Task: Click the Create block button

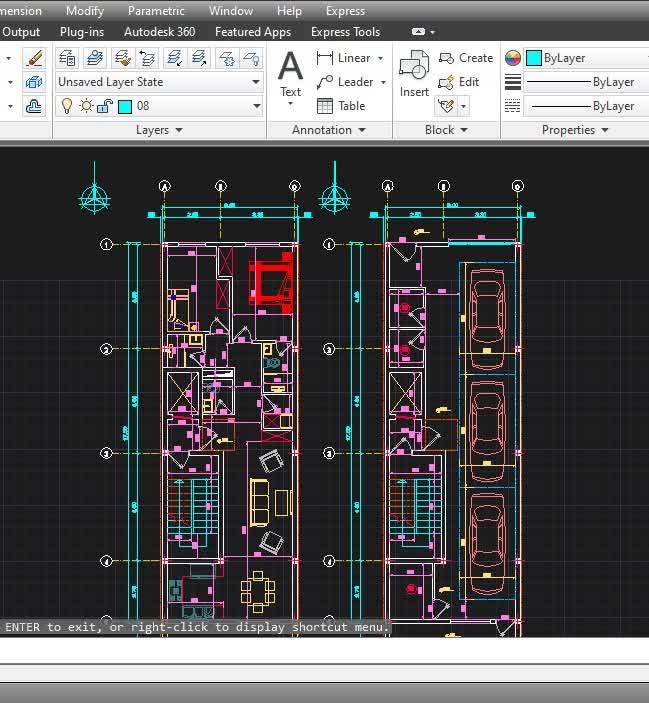Action: tap(466, 58)
